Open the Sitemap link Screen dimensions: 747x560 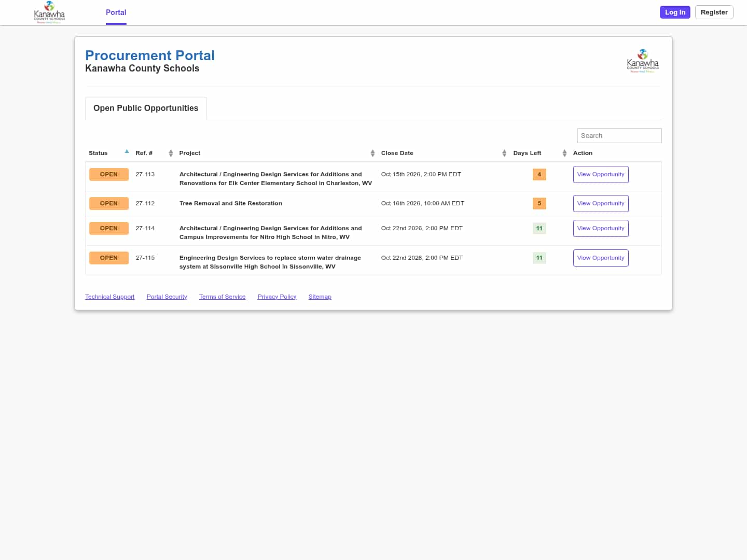click(x=320, y=297)
